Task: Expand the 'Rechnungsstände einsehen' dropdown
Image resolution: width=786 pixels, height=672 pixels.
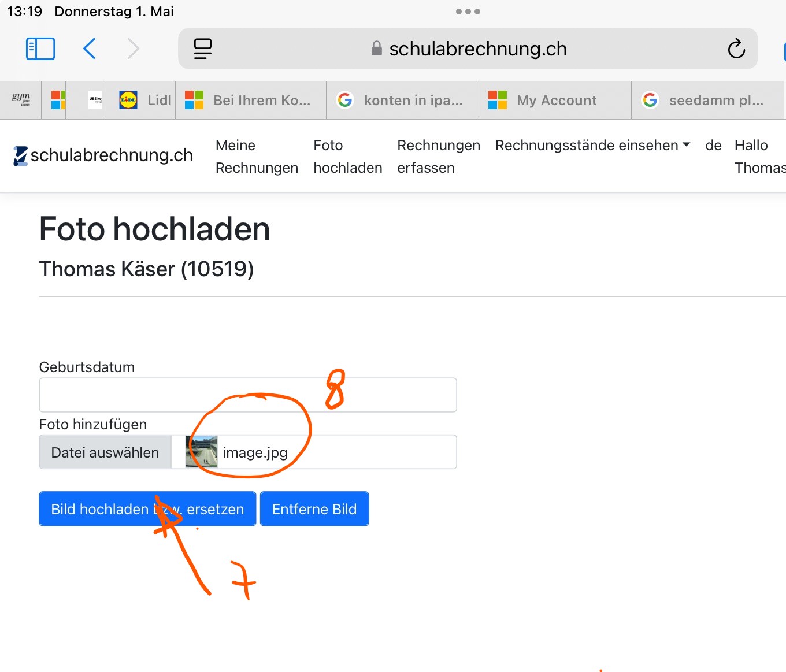Action: click(592, 146)
